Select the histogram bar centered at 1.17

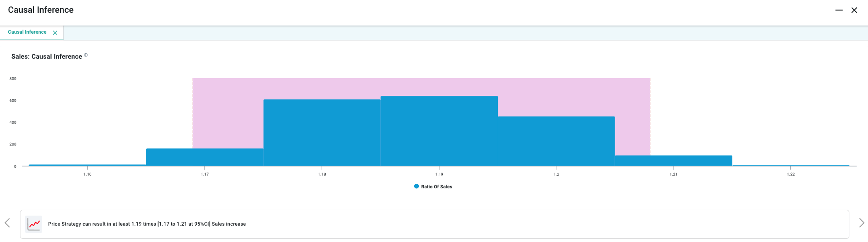(204, 157)
